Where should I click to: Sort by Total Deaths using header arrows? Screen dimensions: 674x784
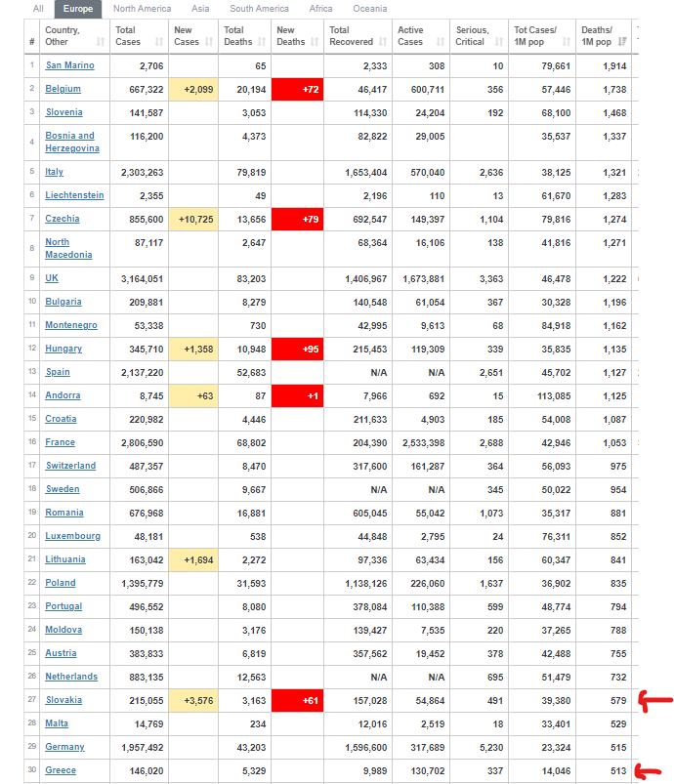click(262, 42)
